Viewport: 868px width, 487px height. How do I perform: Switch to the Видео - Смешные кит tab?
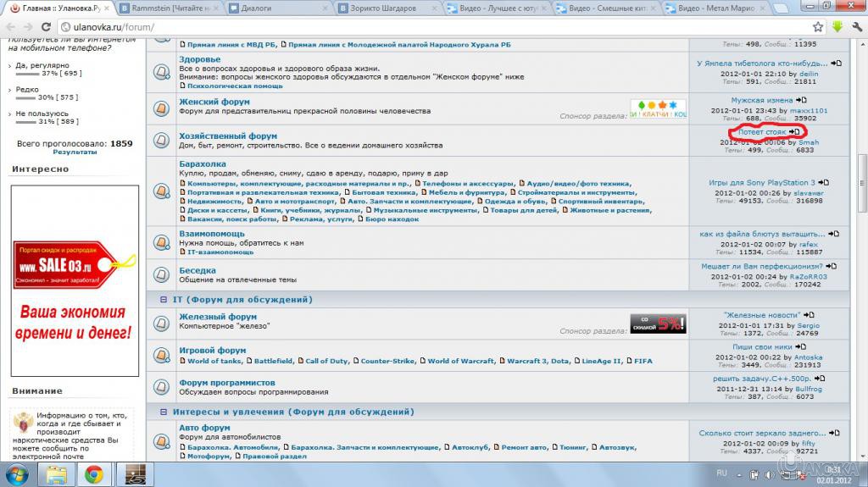coord(605,8)
